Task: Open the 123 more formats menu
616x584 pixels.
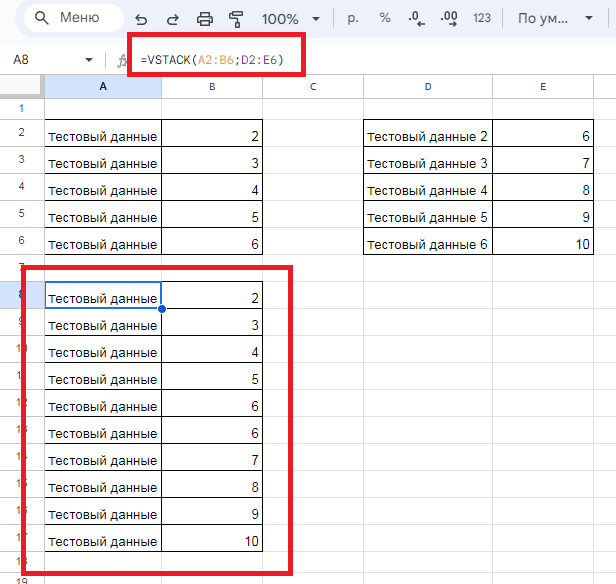Action: (x=482, y=18)
